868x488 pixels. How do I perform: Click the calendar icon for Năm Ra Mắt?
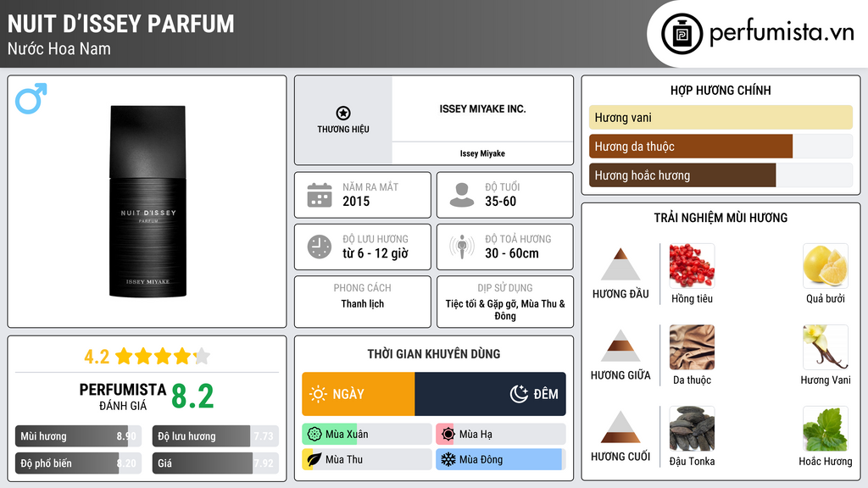click(319, 195)
